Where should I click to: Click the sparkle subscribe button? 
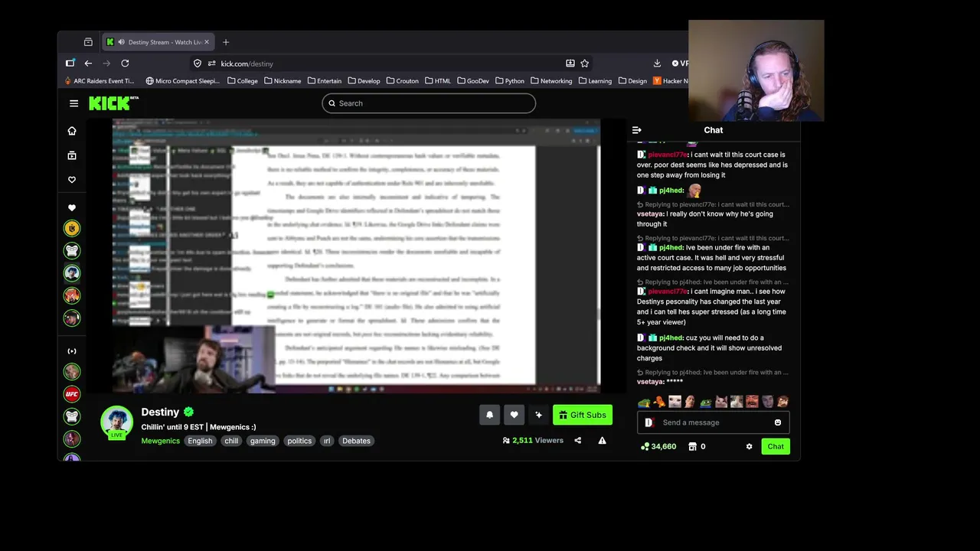pos(538,415)
